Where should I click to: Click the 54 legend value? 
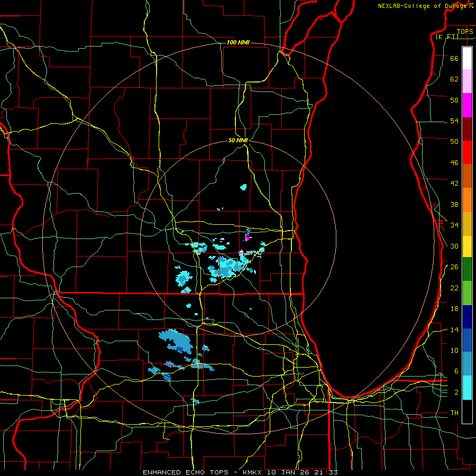[x=454, y=121]
